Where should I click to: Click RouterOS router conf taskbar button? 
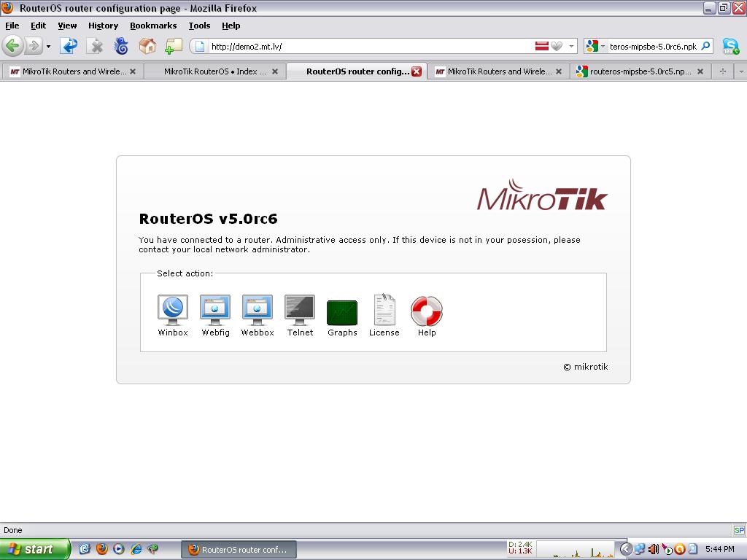(x=239, y=550)
